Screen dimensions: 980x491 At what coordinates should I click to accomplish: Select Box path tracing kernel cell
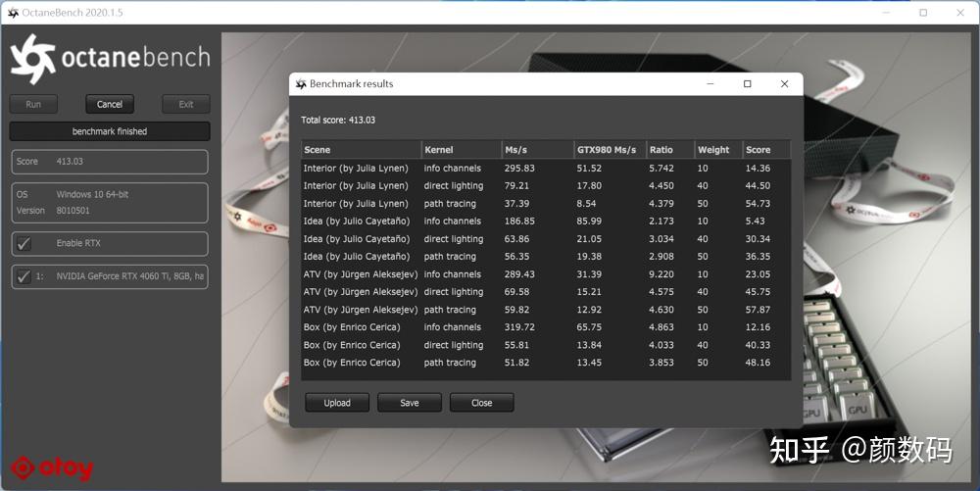pyautogui.click(x=450, y=363)
